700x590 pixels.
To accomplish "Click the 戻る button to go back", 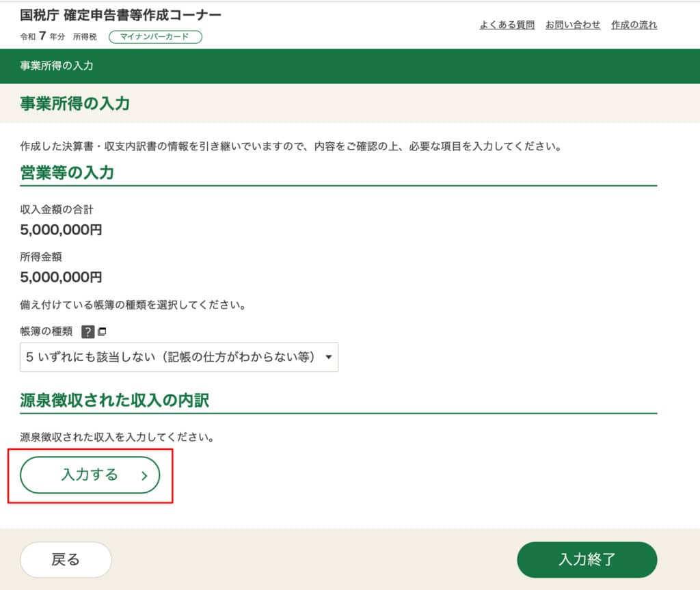I will click(x=66, y=560).
